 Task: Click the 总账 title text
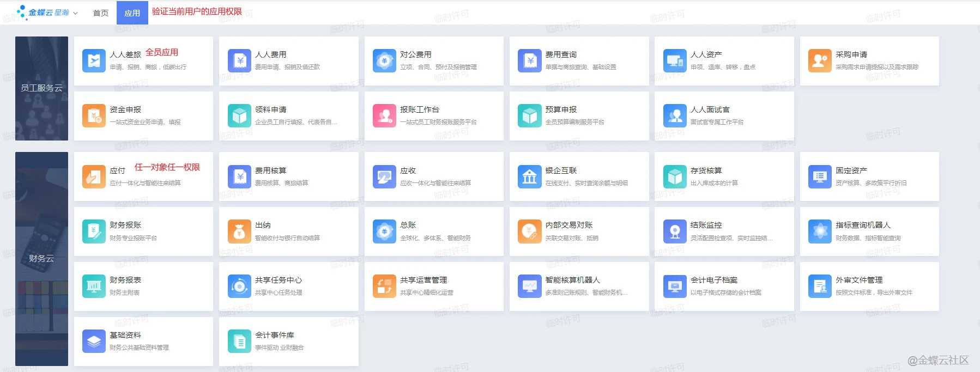pos(408,225)
